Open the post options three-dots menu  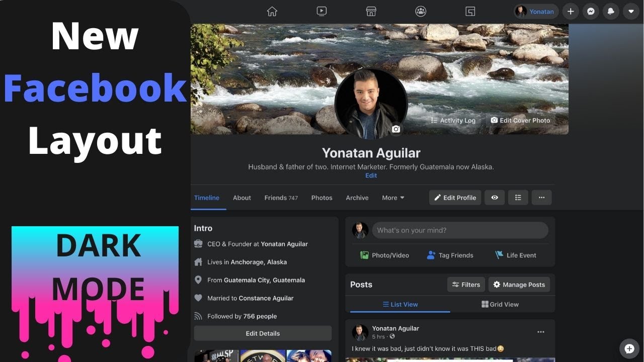click(x=541, y=332)
